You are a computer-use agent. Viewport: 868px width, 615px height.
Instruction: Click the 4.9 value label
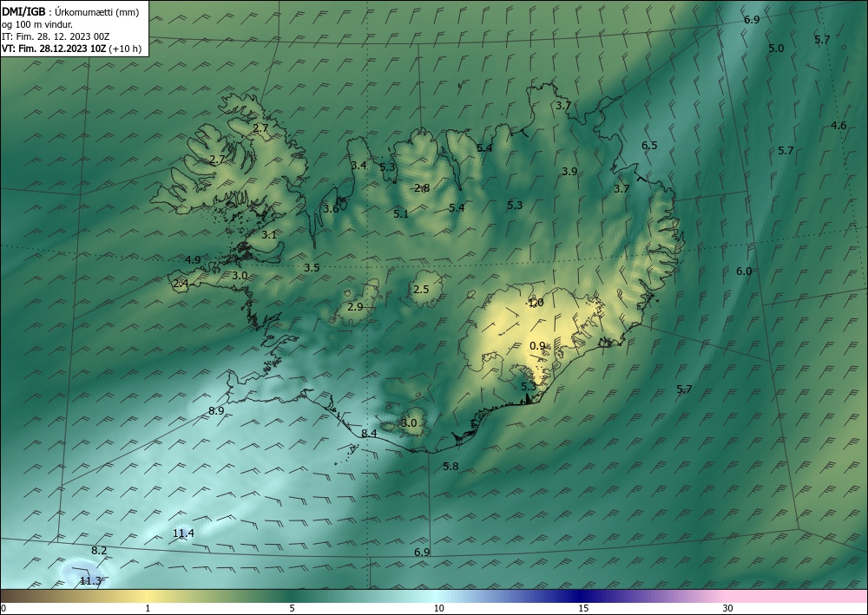[194, 259]
